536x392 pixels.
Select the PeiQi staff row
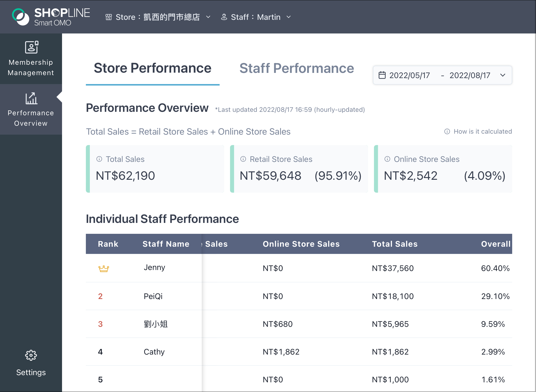pos(299,296)
